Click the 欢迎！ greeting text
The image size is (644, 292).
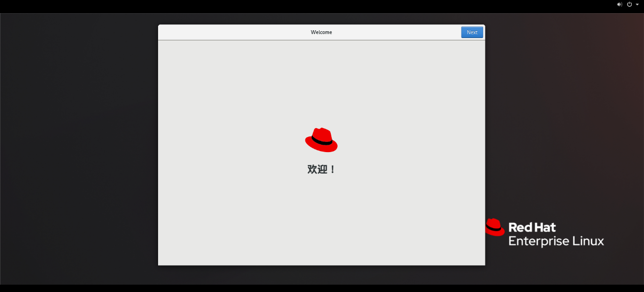pyautogui.click(x=322, y=170)
